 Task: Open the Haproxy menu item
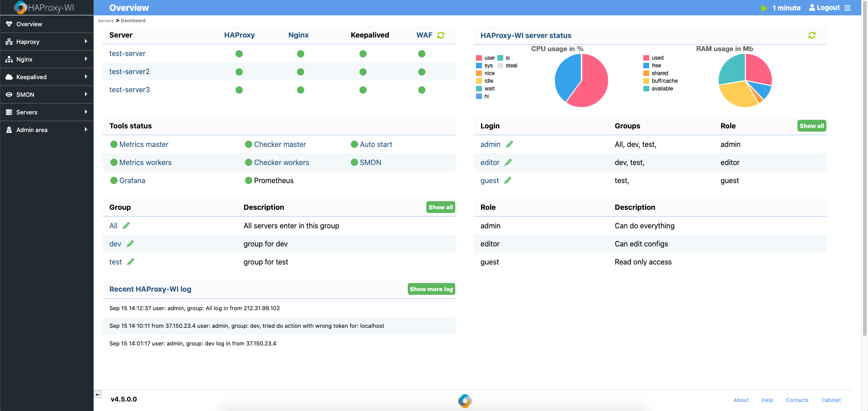47,42
